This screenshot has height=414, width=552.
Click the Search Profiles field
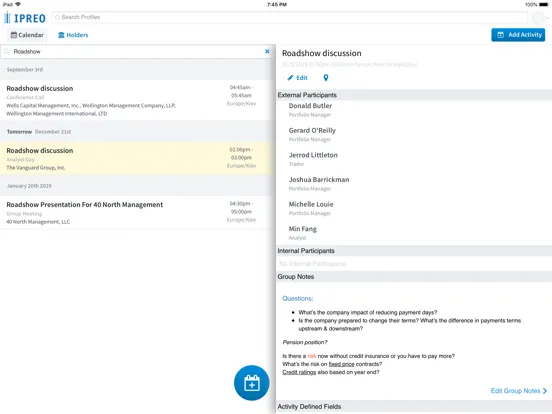click(x=290, y=17)
